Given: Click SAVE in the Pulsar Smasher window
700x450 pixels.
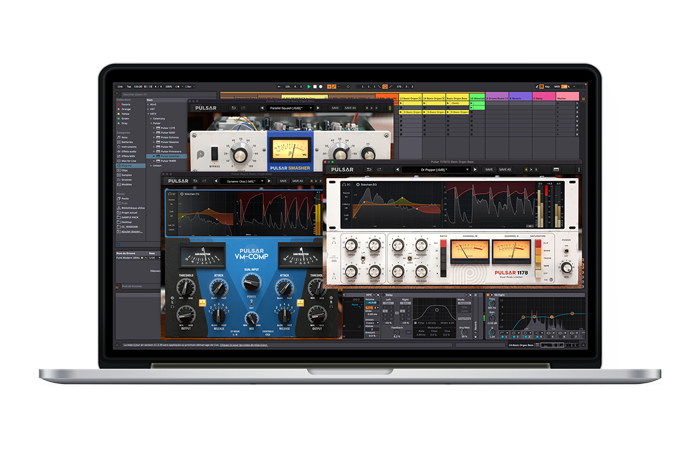Looking at the screenshot, I should click(x=335, y=108).
